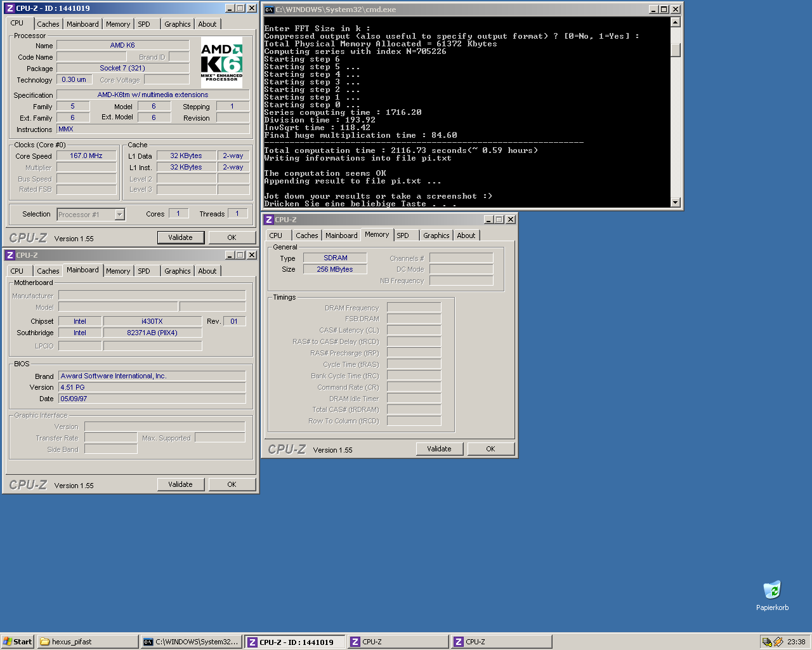Click cmd window scrollbar down arrow
812x650 pixels.
675,202
